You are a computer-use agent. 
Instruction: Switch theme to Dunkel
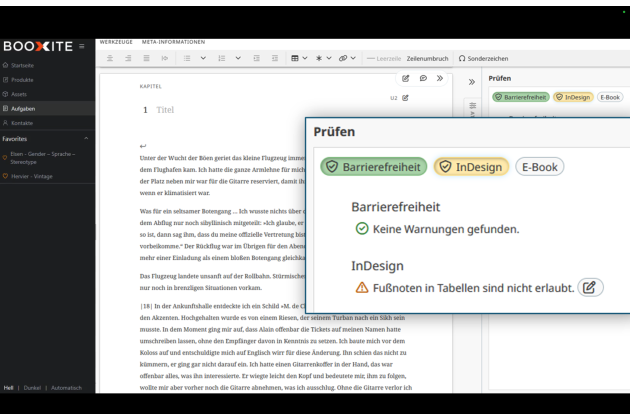pyautogui.click(x=32, y=388)
